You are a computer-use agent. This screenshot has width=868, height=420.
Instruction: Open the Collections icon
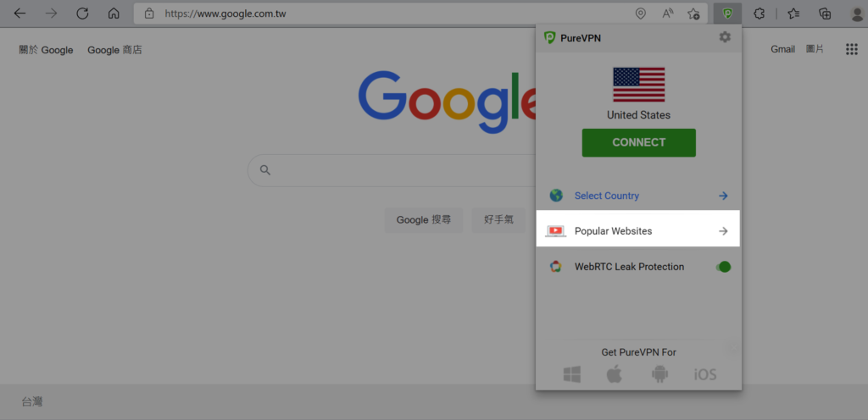[x=825, y=14]
